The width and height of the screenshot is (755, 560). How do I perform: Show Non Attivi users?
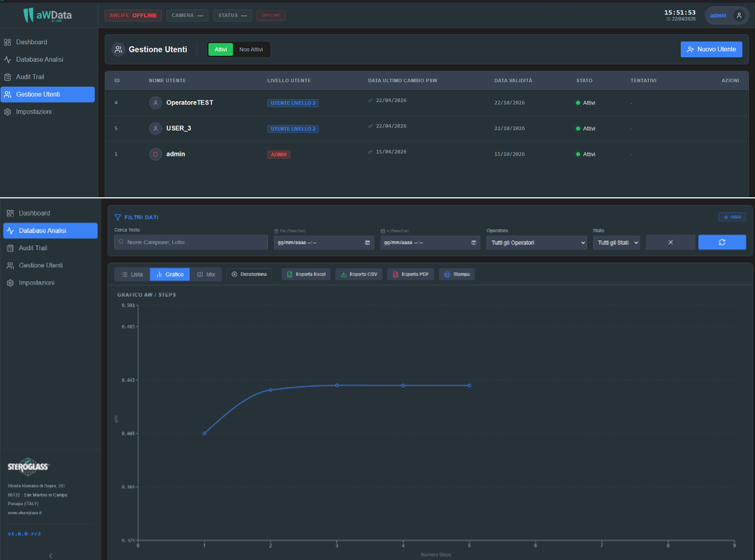[x=251, y=49]
